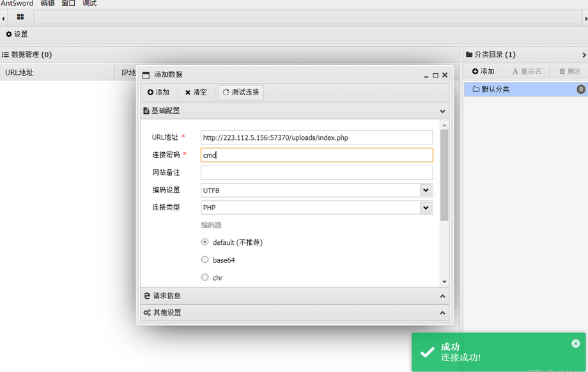The height and width of the screenshot is (372, 588).
Task: Maximize the 添加数据 dialog
Action: [x=435, y=75]
